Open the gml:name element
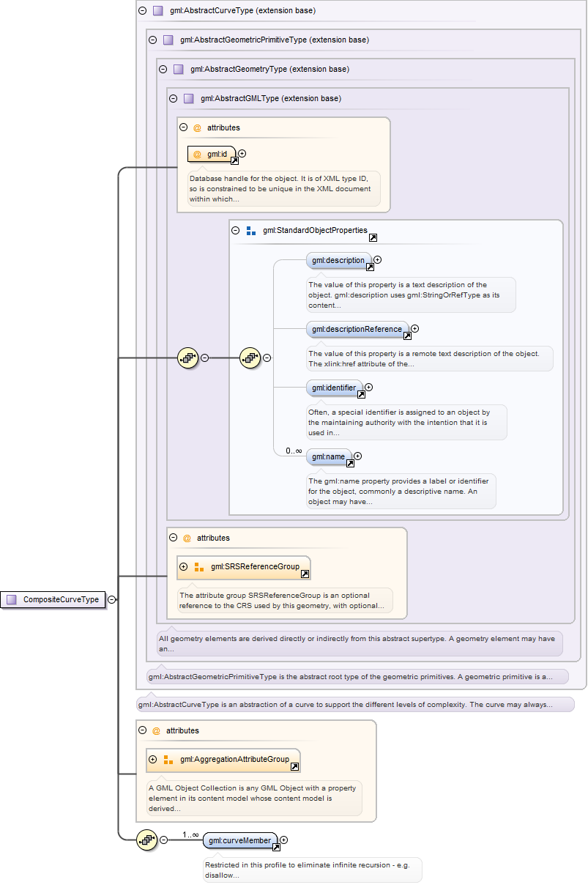This screenshot has height=885, width=588. (328, 456)
